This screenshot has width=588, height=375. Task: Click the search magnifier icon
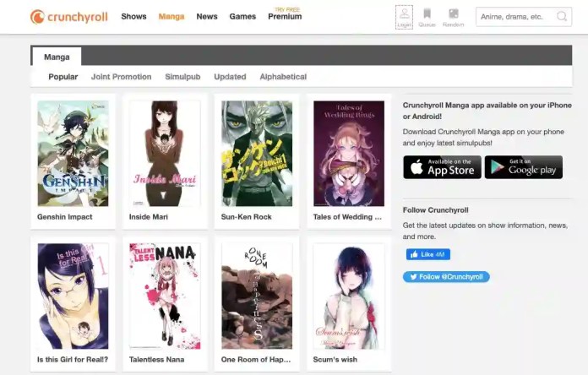click(561, 17)
